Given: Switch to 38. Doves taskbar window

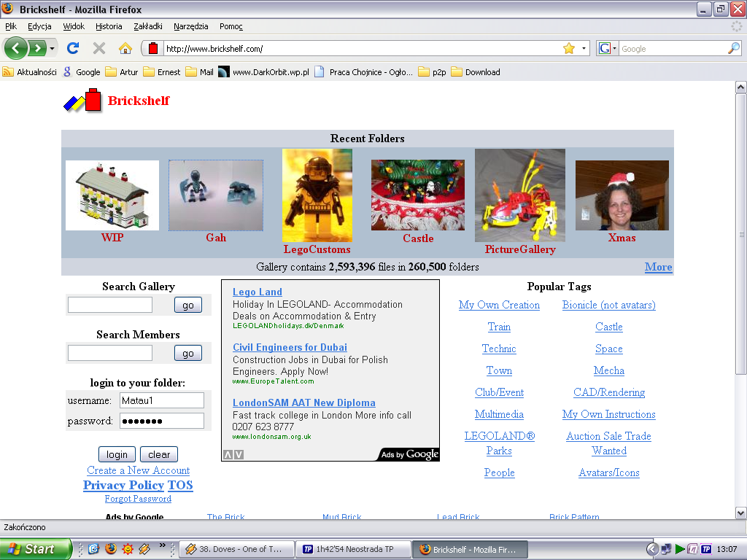Looking at the screenshot, I should (x=236, y=549).
